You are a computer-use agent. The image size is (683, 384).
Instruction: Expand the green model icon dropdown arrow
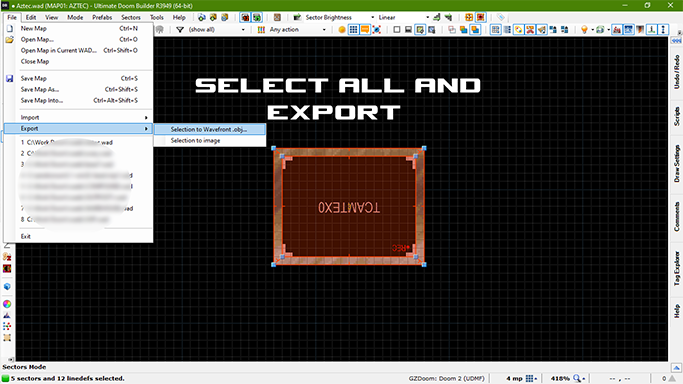(608, 30)
